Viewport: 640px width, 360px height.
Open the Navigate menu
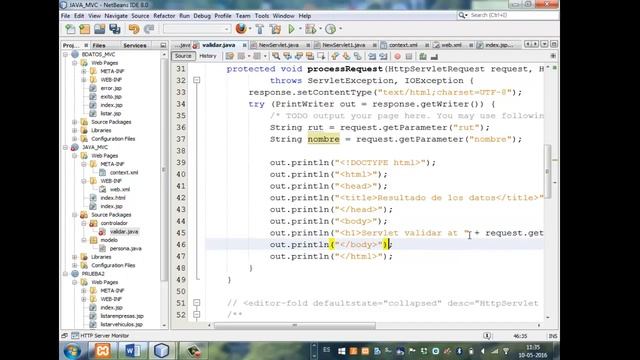pos(116,16)
